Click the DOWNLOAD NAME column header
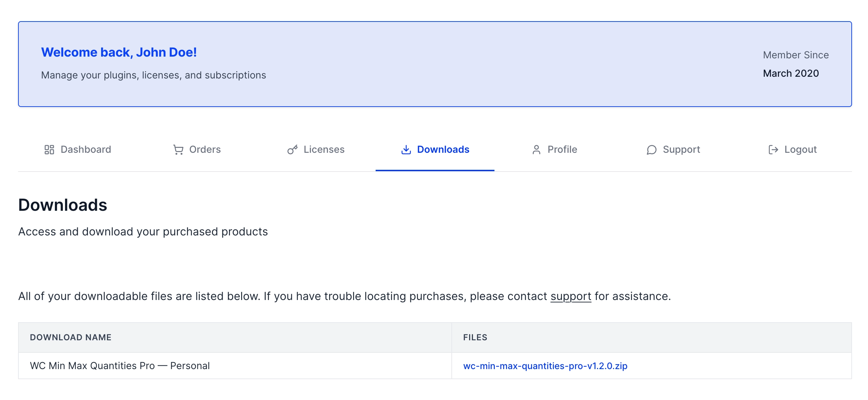 click(71, 337)
